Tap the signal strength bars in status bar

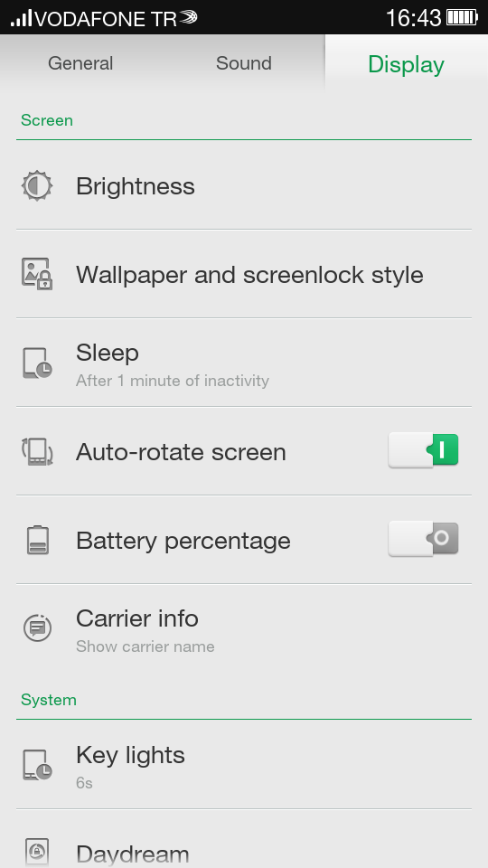pyautogui.click(x=21, y=18)
